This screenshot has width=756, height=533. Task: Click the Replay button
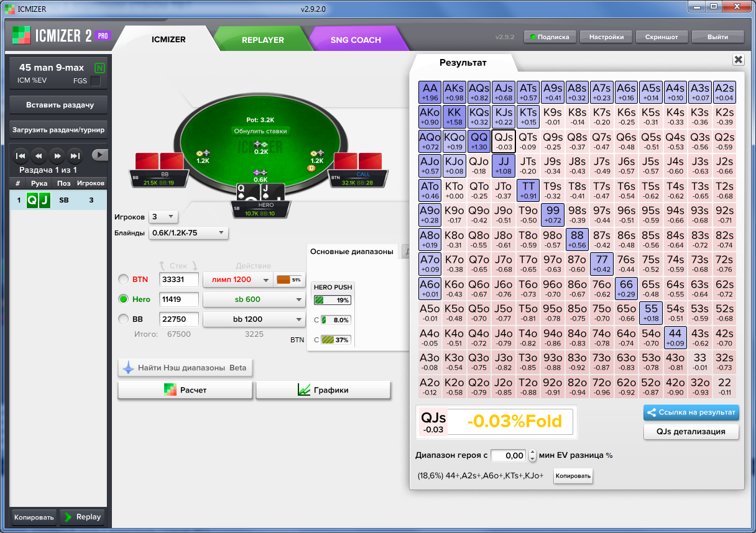tap(82, 517)
